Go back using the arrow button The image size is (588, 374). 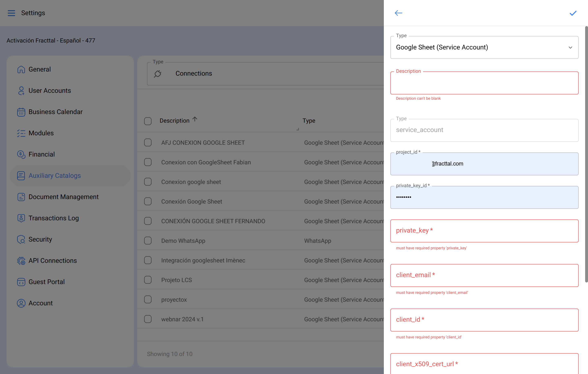398,13
